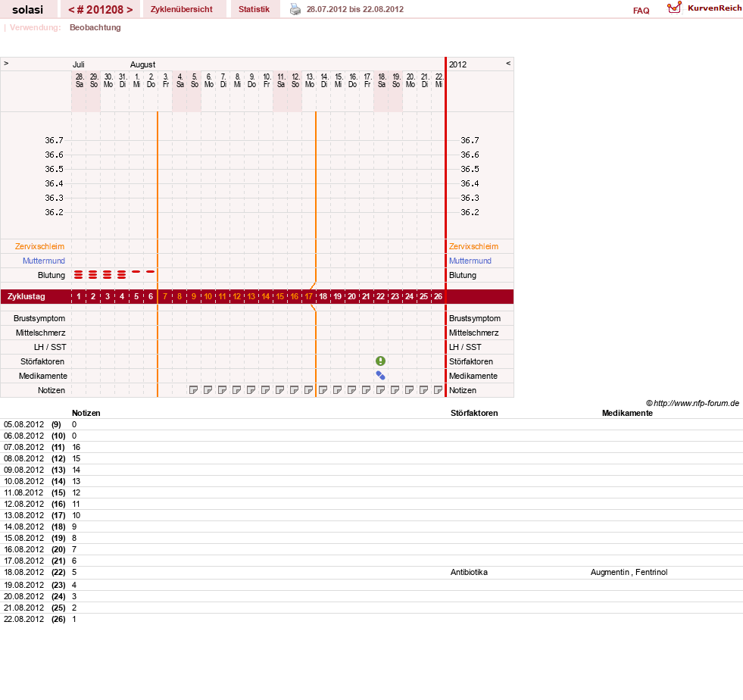
Task: Open the note icon for cycle day 14
Action: (x=265, y=390)
